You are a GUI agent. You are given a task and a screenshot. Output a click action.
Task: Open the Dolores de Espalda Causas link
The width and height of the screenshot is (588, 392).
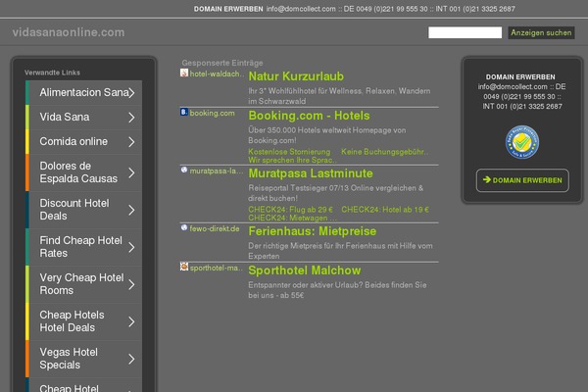click(83, 172)
